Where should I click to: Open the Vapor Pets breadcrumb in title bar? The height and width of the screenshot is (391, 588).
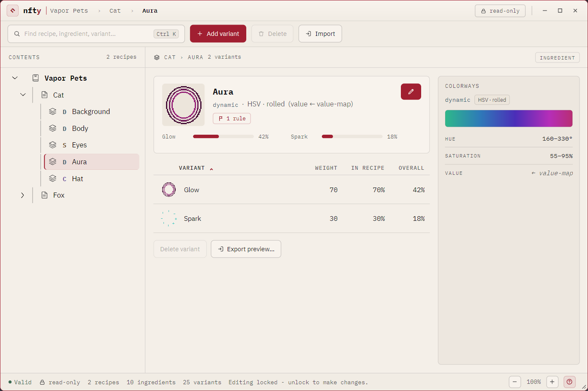[x=69, y=11]
